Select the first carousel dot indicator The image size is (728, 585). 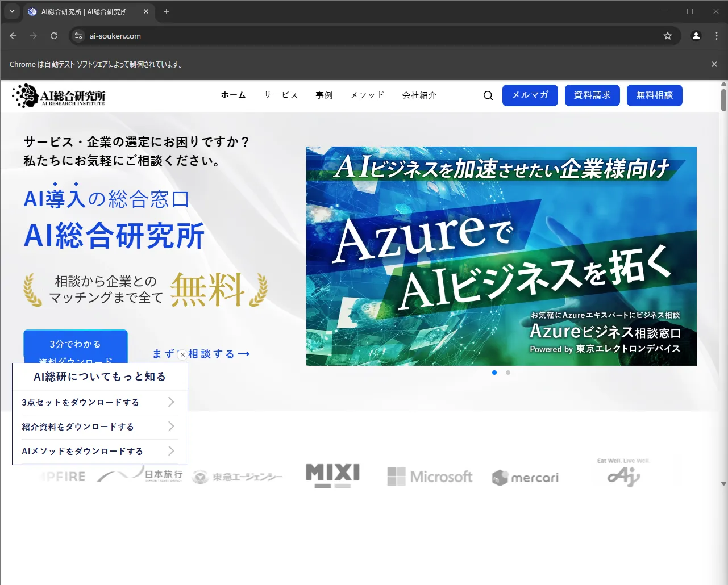(x=494, y=373)
